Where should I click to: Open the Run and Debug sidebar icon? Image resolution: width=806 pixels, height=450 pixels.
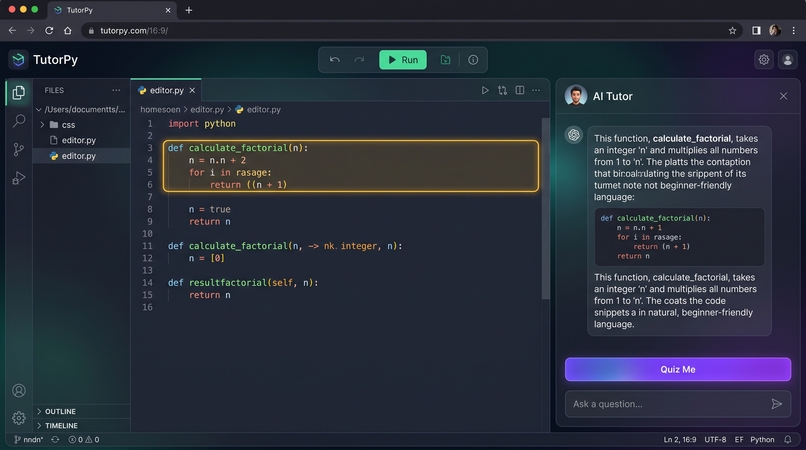[x=19, y=178]
